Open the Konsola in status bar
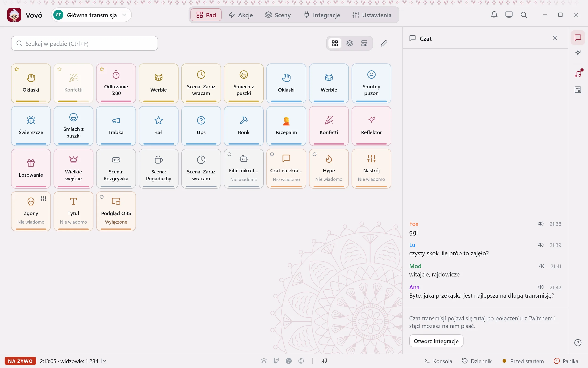Screen dimensions: 588x368 click(438, 361)
